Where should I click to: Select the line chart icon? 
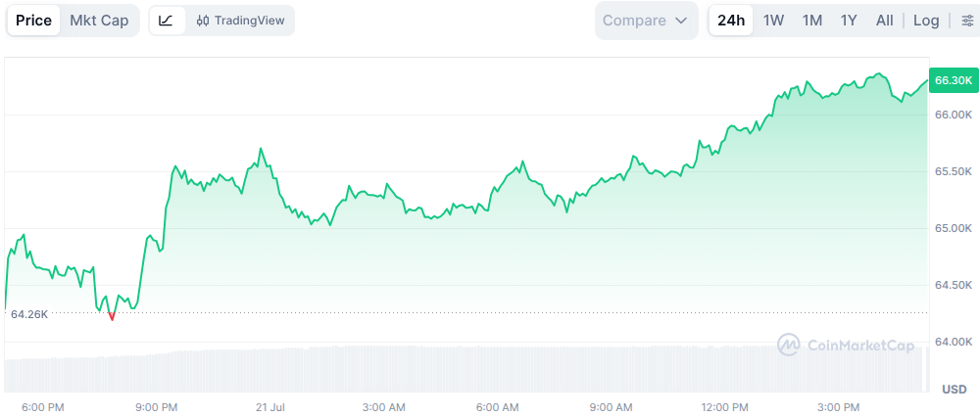click(x=167, y=21)
